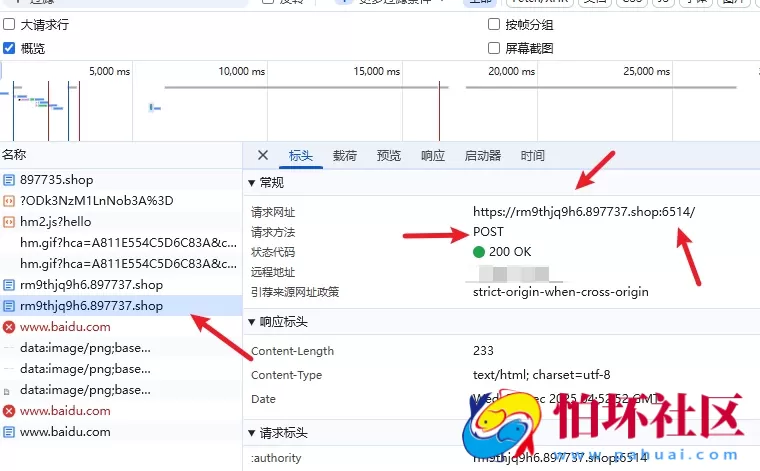Click document icon of 897735.shop
Image resolution: width=760 pixels, height=471 pixels.
(9, 180)
